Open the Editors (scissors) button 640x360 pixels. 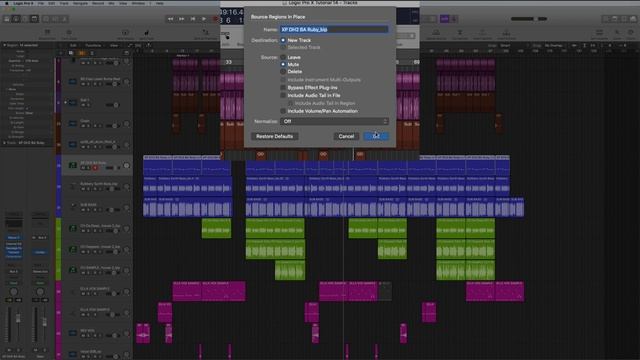coord(65,19)
